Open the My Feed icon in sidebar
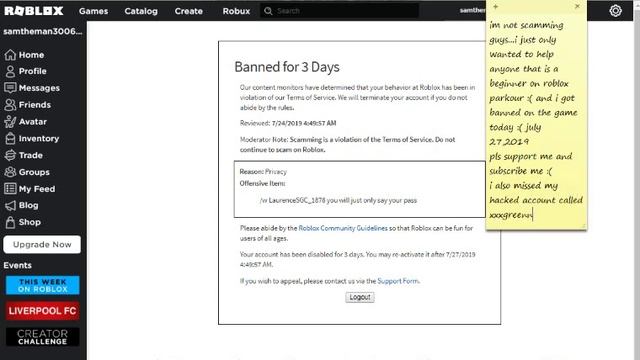The width and height of the screenshot is (640, 360). pos(10,189)
